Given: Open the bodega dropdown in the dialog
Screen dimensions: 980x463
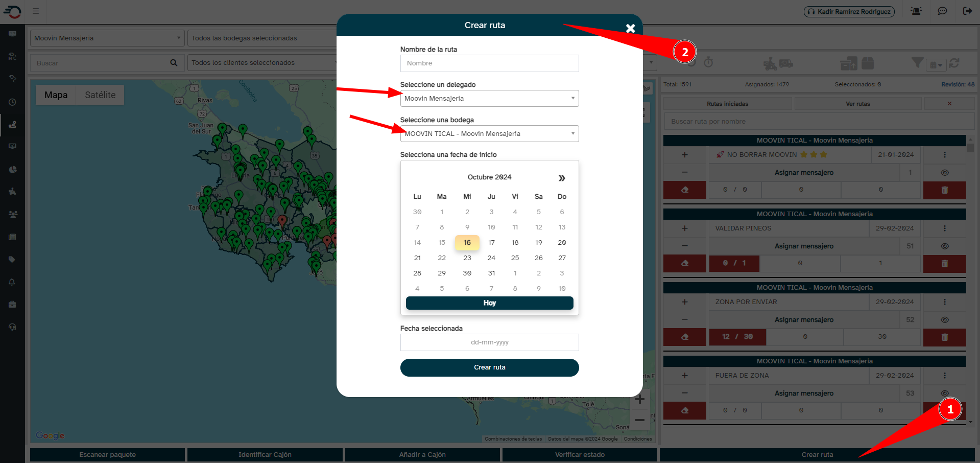Looking at the screenshot, I should point(489,134).
